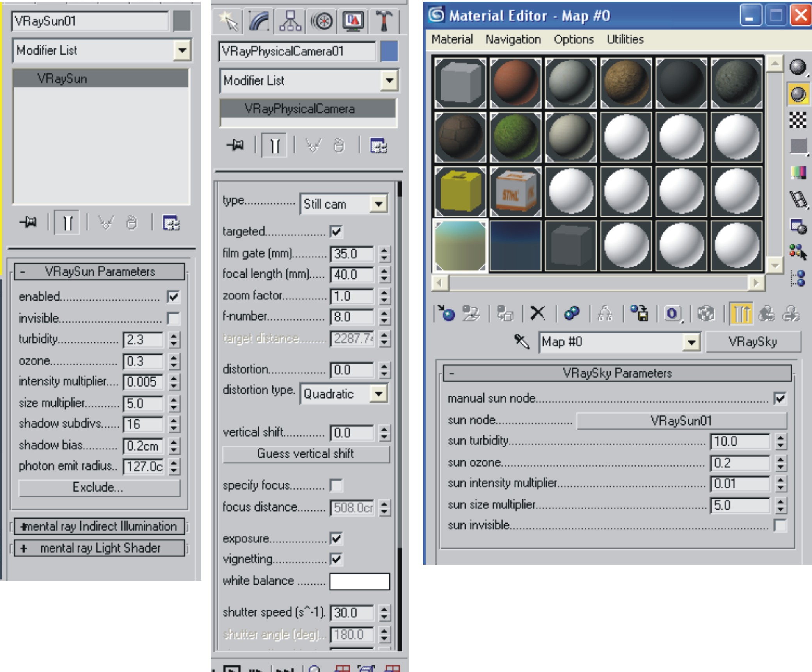Viewport: 812px width, 672px height.
Task: Toggle Show End Result in camera stack
Action: click(x=275, y=146)
